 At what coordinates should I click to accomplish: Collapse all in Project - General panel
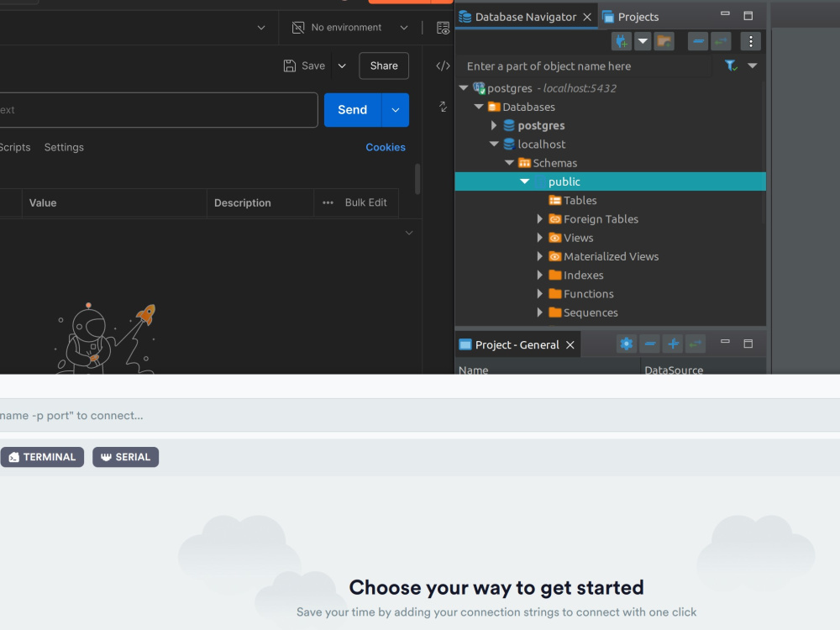click(650, 344)
